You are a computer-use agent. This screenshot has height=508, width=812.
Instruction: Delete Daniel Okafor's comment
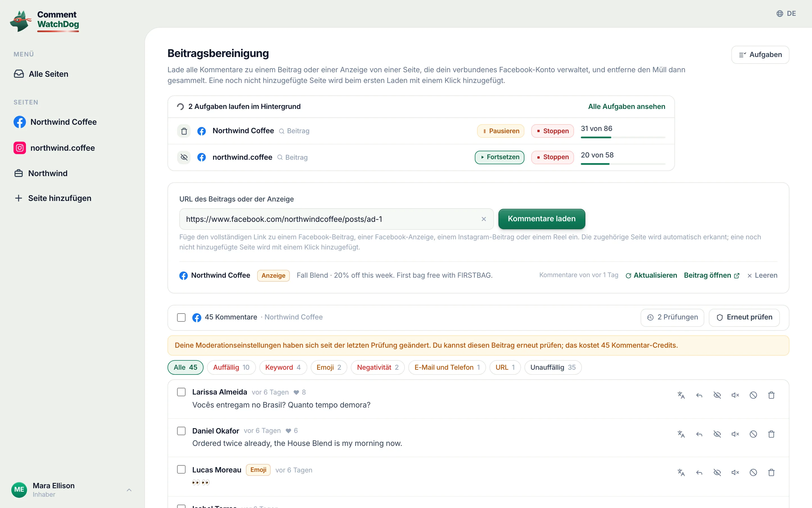coord(771,434)
